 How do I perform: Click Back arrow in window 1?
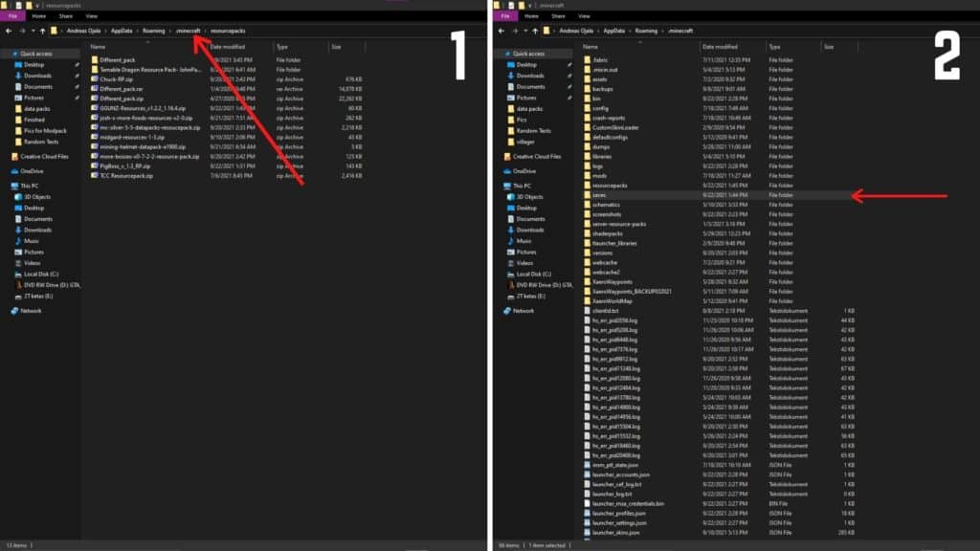(9, 31)
